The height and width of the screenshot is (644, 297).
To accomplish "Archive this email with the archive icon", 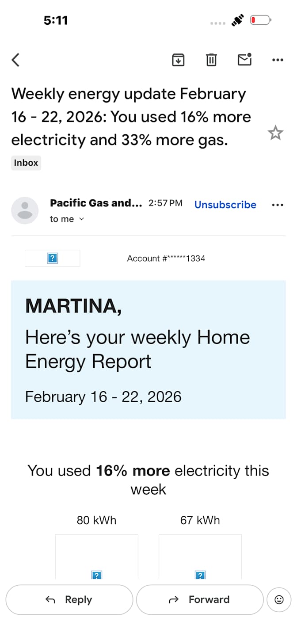I will click(178, 59).
